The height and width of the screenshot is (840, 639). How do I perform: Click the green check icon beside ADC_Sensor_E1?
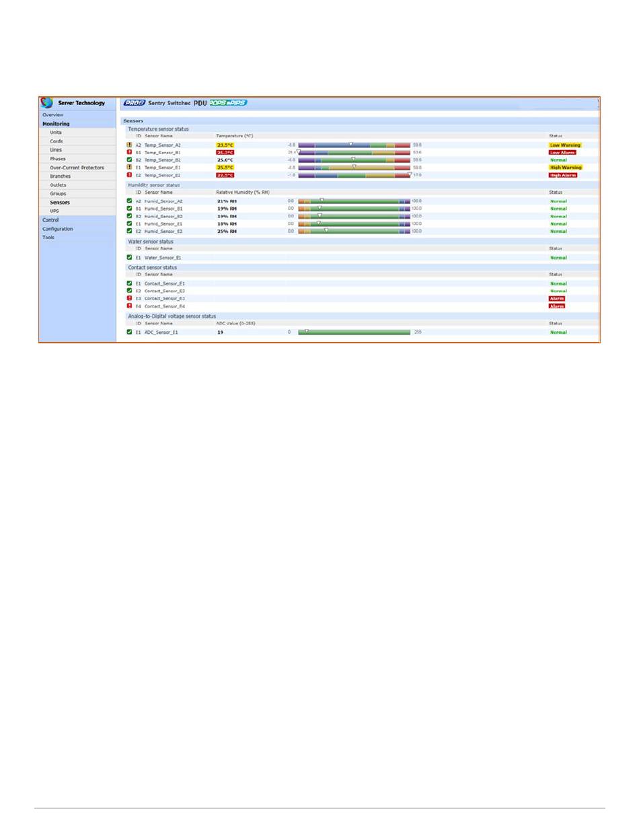click(129, 332)
